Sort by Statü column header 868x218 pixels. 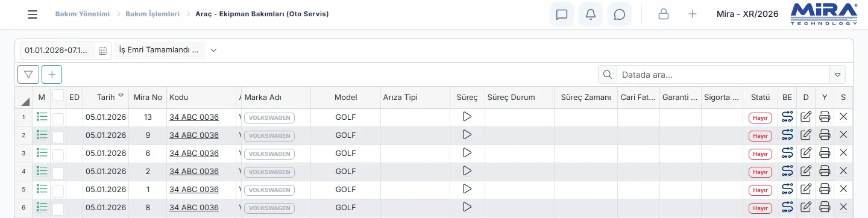(760, 97)
